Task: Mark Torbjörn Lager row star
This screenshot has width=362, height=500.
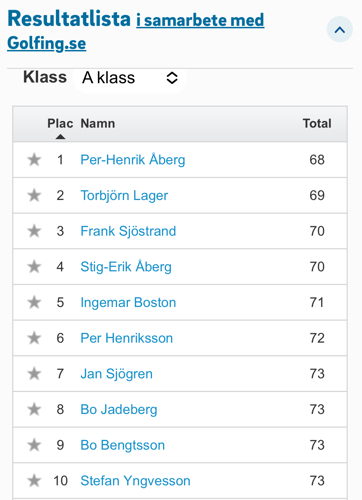Action: (x=34, y=195)
